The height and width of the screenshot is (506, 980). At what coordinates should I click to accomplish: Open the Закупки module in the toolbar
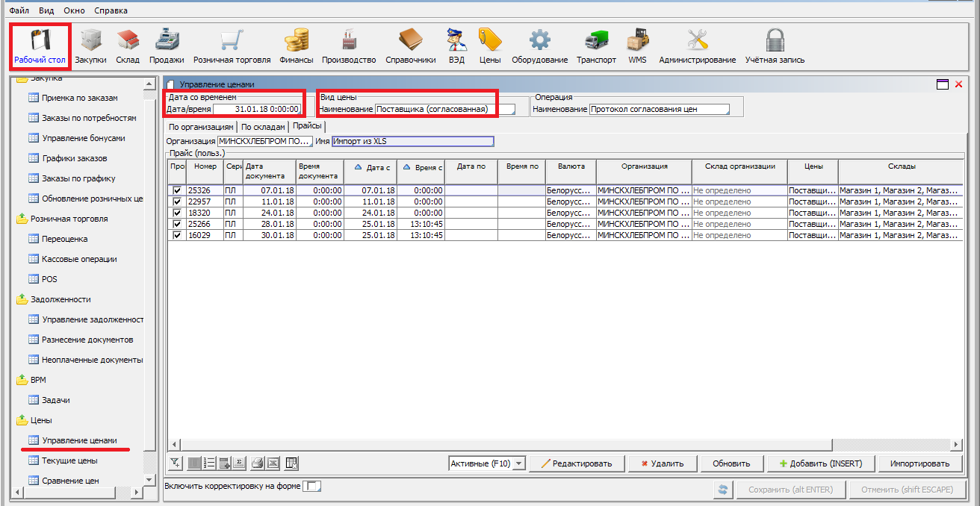point(90,46)
